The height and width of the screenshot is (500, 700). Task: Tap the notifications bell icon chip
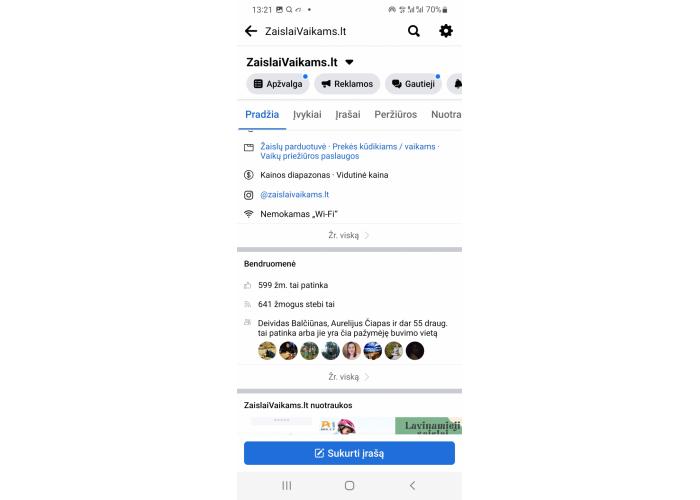(455, 84)
